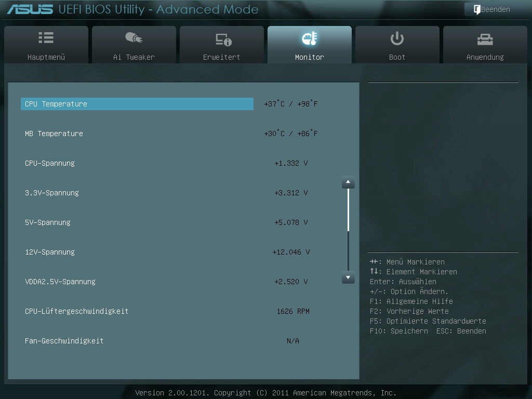Switch to the Ai Tweaker tab
This screenshot has width=532, height=399.
134,45
